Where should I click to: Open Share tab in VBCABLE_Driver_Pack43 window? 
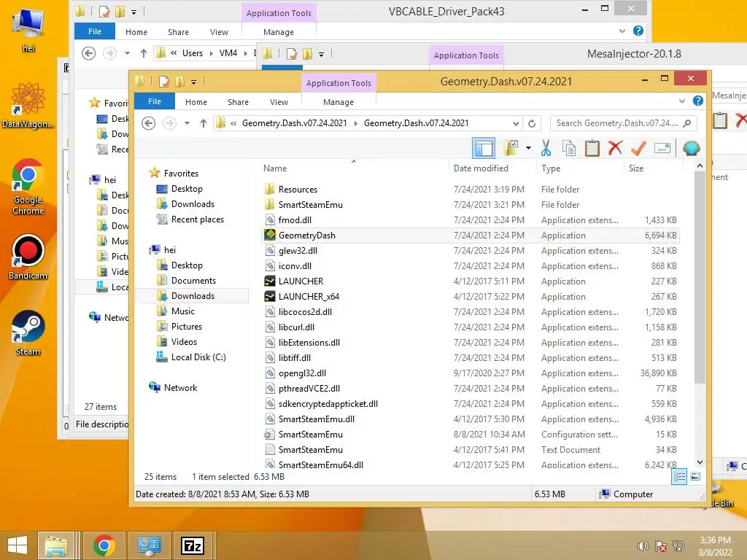(178, 32)
